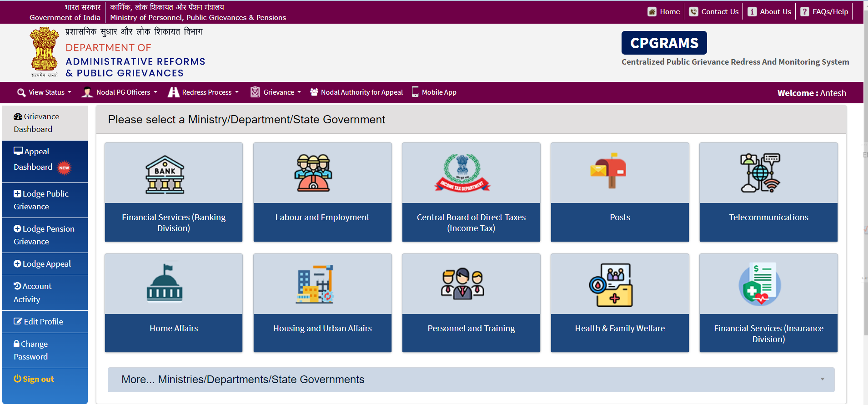Click the Nodal Authority for Appeal group icon
This screenshot has height=405, width=868.
pyautogui.click(x=314, y=92)
